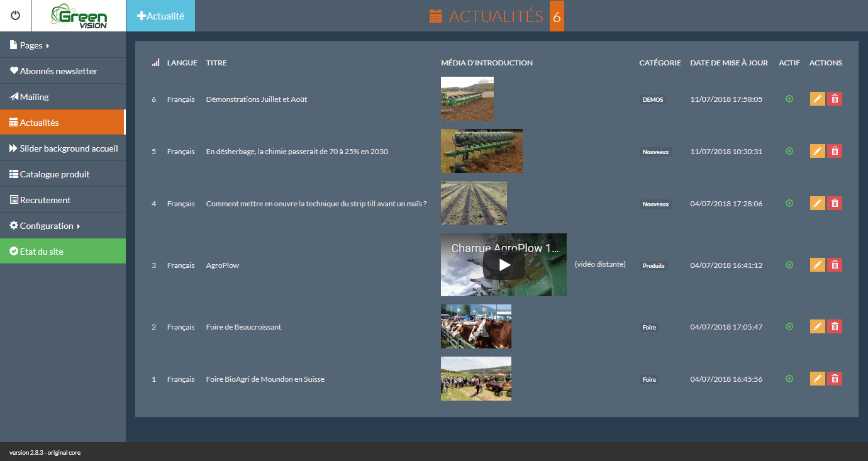Open Catalogue produit section
This screenshot has height=461, width=868.
pyautogui.click(x=63, y=174)
